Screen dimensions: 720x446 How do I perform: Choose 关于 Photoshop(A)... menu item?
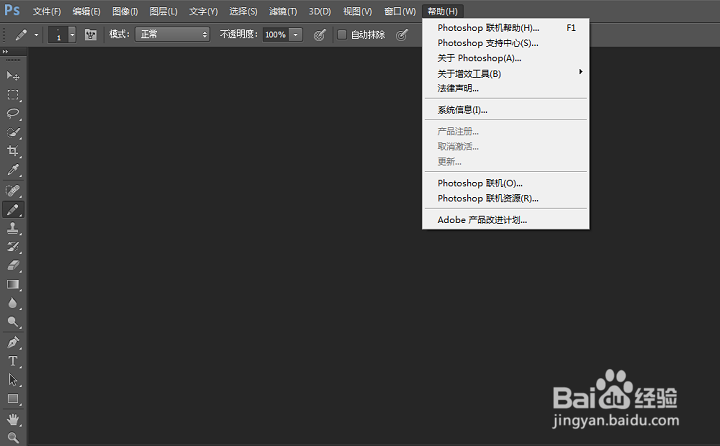(506, 58)
